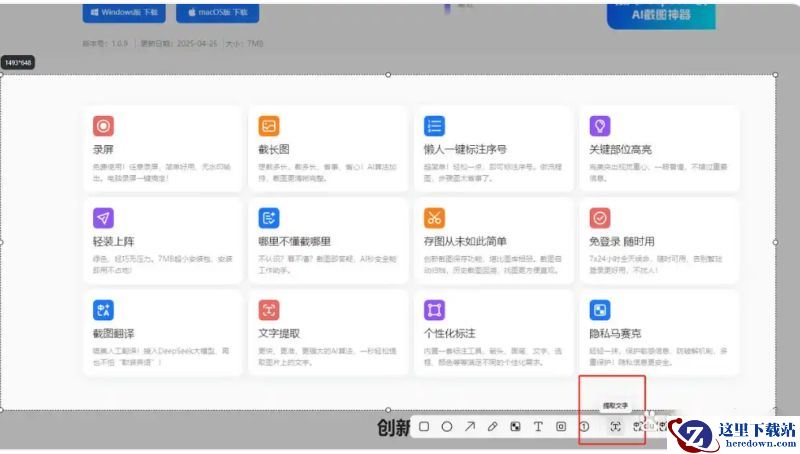Click the 1493*648 selection size label
The height and width of the screenshot is (454, 800).
pyautogui.click(x=18, y=63)
